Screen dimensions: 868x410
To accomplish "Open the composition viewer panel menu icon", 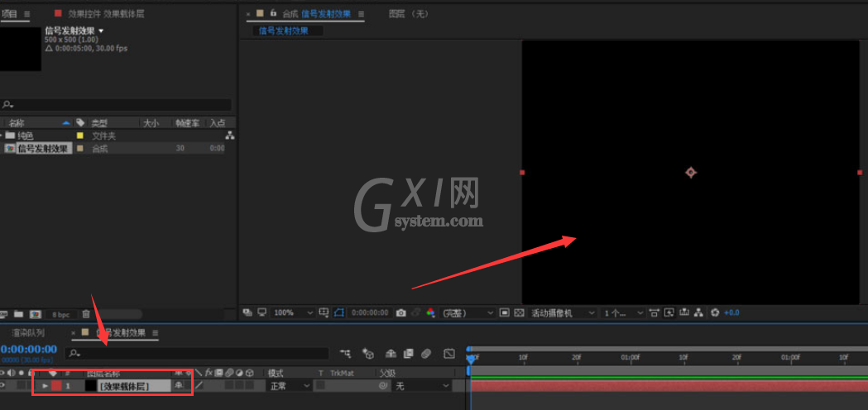I will tap(361, 14).
